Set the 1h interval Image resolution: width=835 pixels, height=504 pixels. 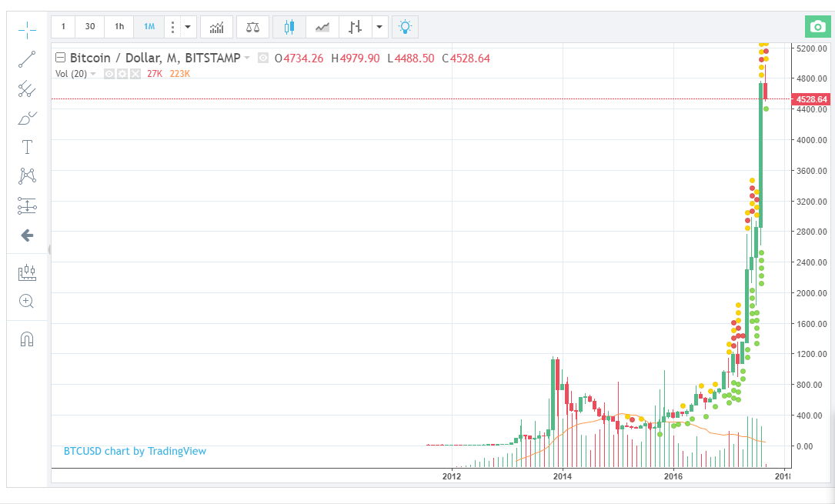(x=119, y=27)
